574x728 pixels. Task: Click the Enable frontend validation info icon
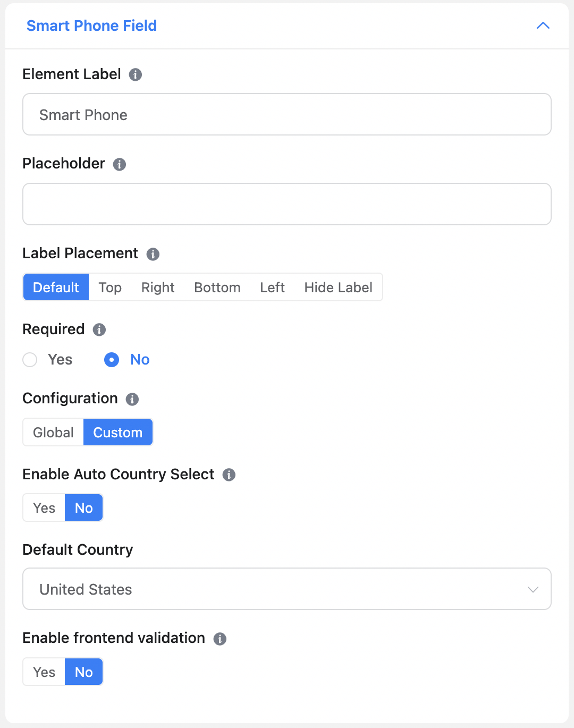pos(220,639)
